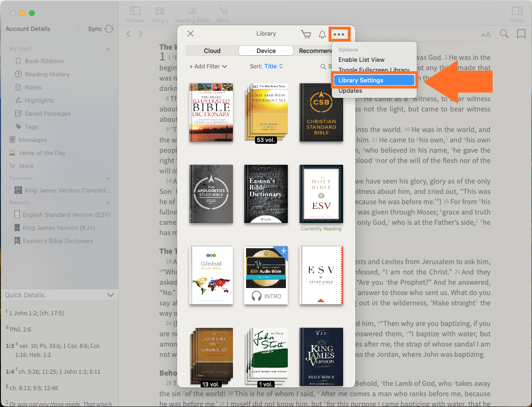The height and width of the screenshot is (407, 532).
Task: Open Expositor's Bible Commentary set
Action: [212, 356]
